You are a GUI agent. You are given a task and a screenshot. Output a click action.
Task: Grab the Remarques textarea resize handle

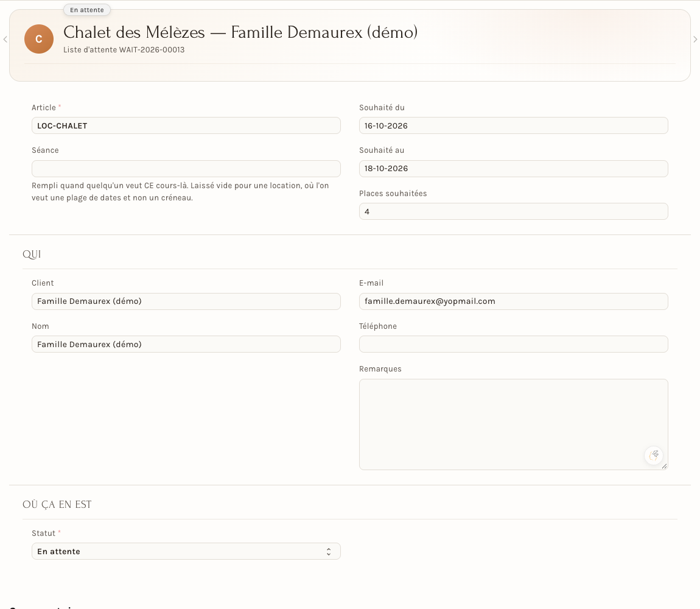pos(664,466)
